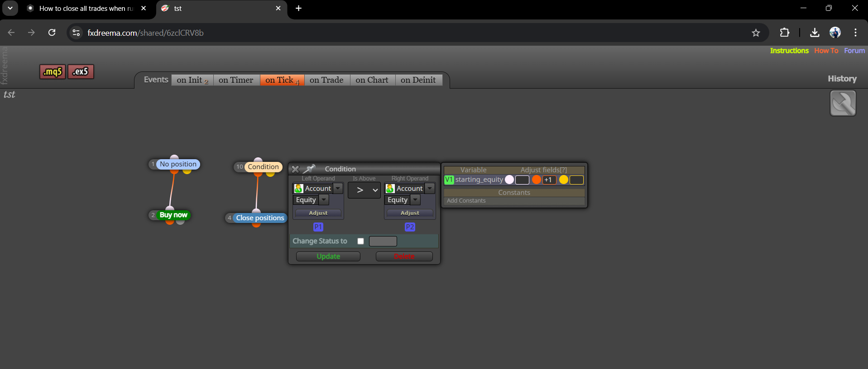Viewport: 868px width, 369px height.
Task: Click the V1 green variable badge
Action: [x=449, y=180]
